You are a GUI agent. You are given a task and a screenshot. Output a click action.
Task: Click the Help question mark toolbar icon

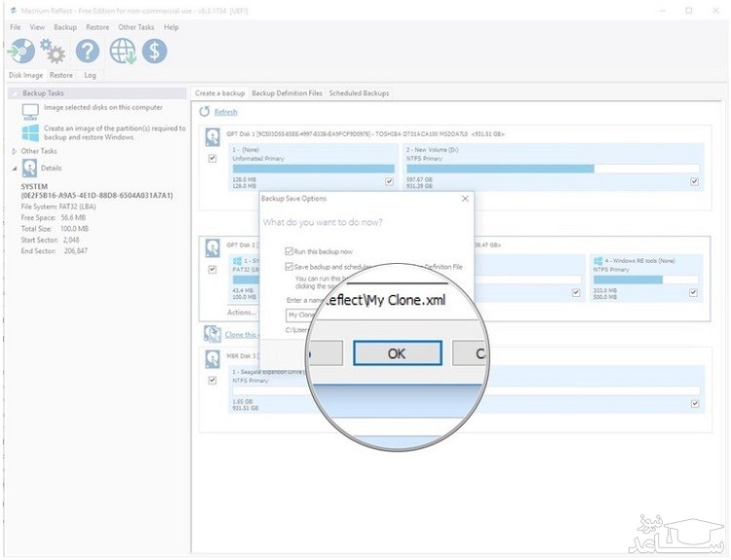(x=88, y=51)
